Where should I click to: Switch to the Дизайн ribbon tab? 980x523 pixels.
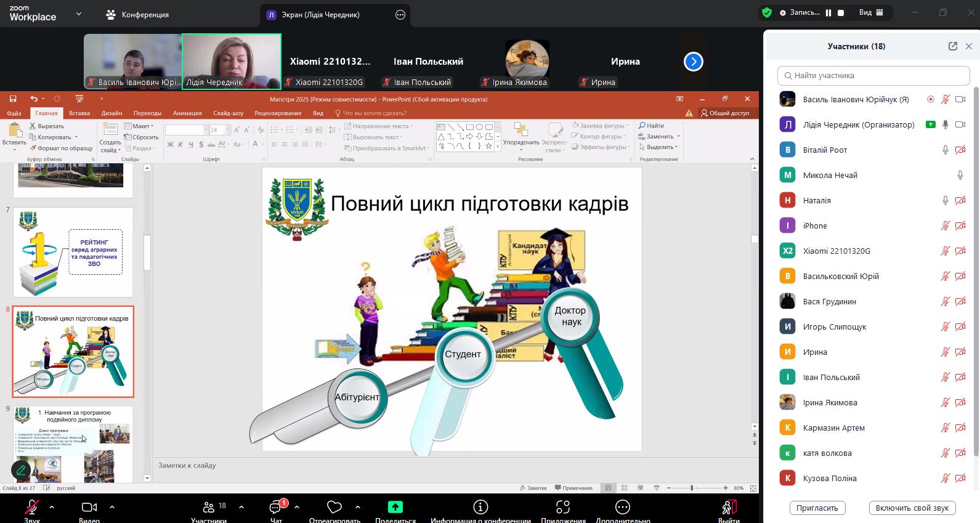[x=111, y=113]
